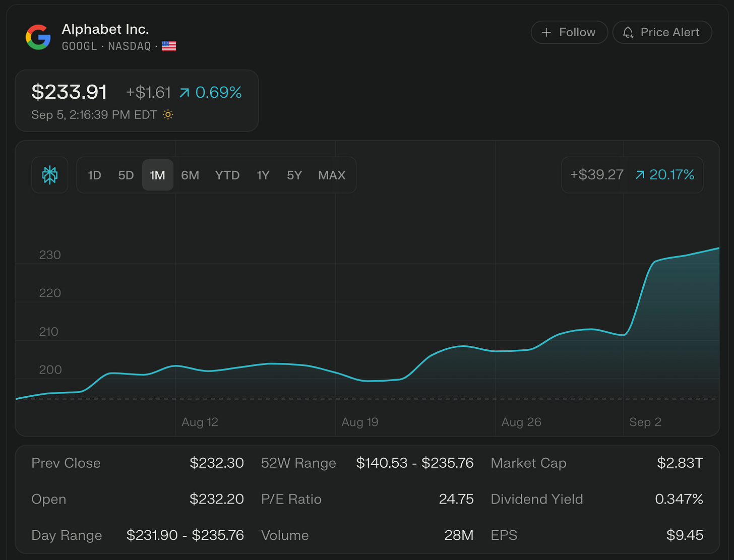Click the EPS label
This screenshot has width=734, height=560.
tap(504, 535)
